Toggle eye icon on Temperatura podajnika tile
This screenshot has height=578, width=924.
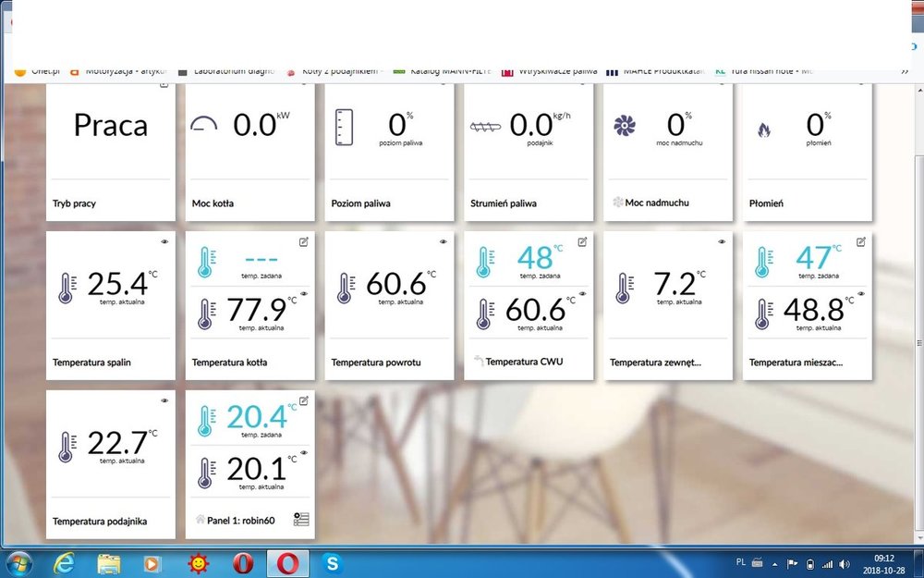[164, 400]
